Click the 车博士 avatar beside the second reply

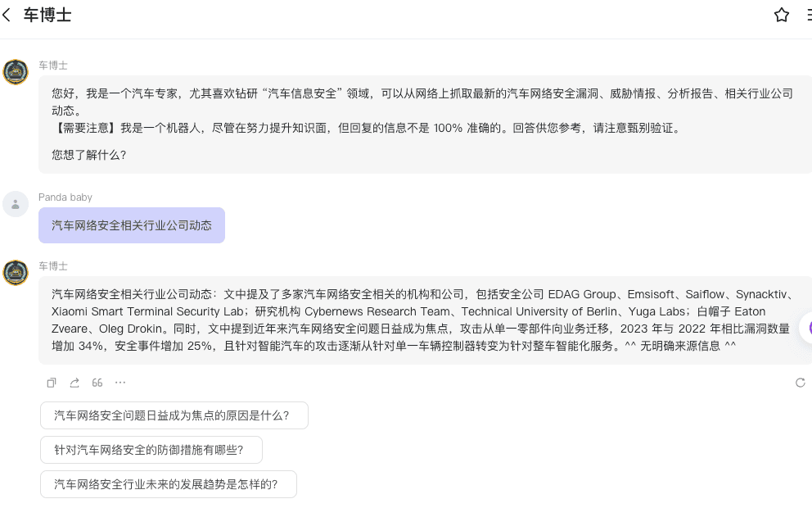(16, 273)
